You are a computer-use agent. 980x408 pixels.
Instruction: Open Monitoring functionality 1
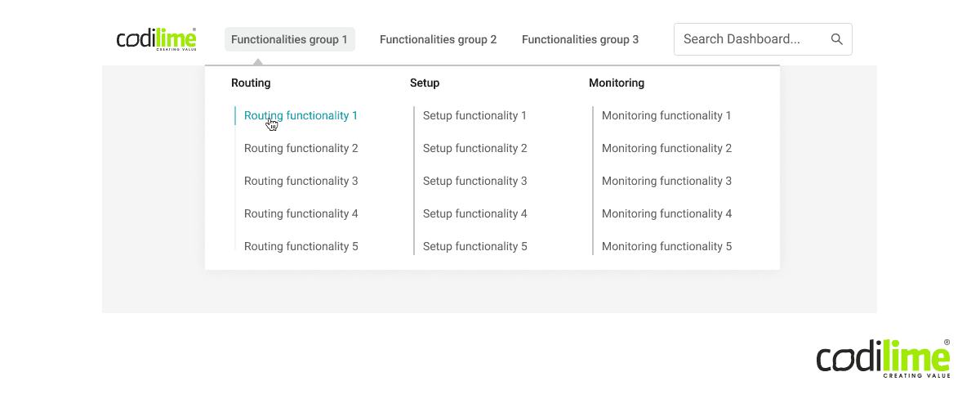[666, 116]
